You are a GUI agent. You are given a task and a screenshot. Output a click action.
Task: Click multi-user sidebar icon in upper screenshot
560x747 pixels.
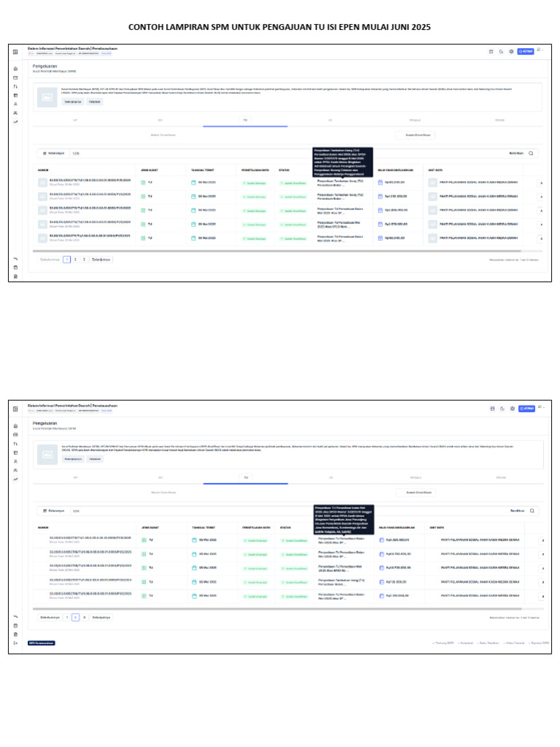(15, 113)
